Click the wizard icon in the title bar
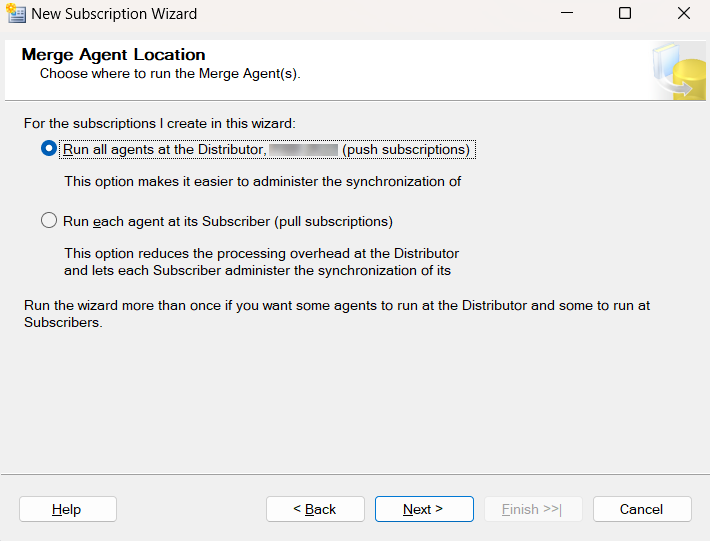The height and width of the screenshot is (541, 710). pyautogui.click(x=15, y=14)
